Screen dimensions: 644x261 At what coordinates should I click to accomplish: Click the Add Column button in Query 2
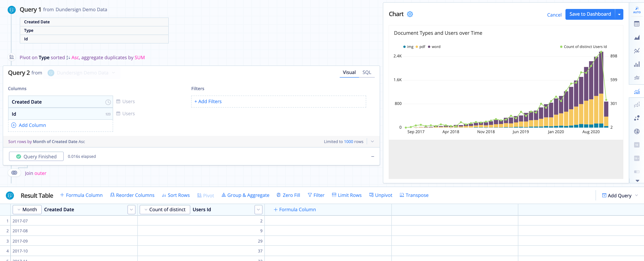point(29,125)
